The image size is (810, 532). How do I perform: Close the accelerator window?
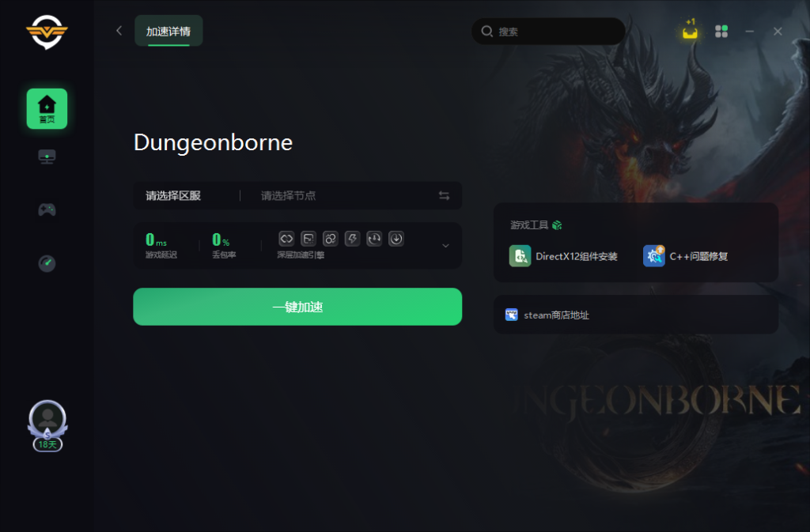[778, 32]
